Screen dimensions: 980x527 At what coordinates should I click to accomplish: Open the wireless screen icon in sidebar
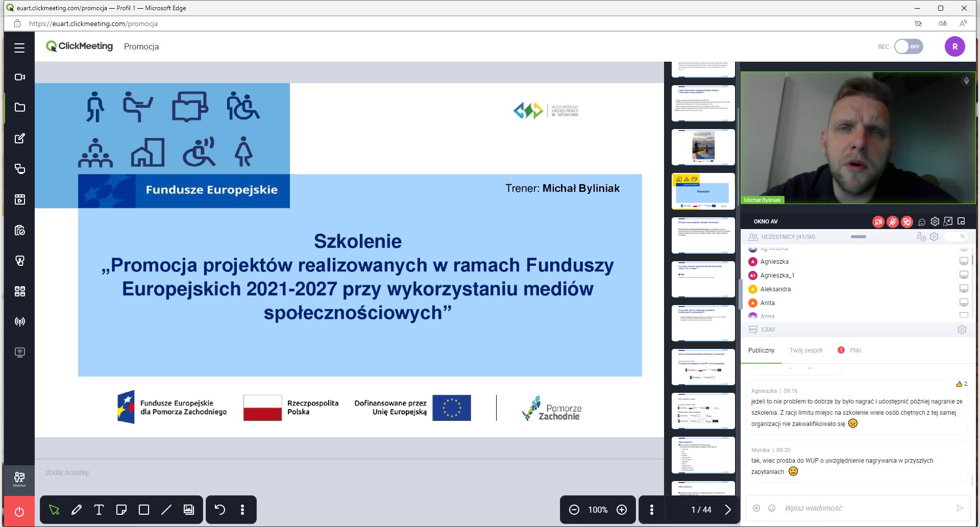pos(19,353)
